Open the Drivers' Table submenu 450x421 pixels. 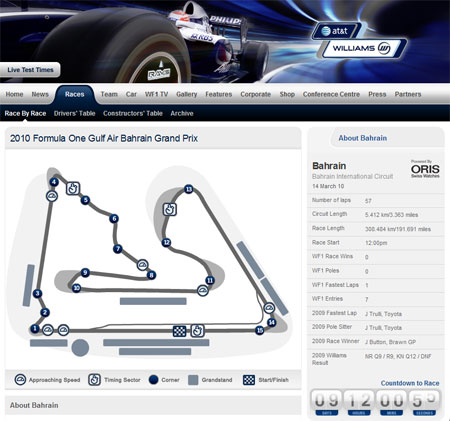point(75,113)
